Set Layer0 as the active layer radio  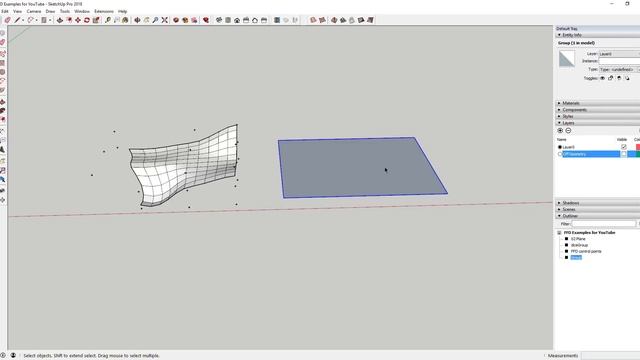click(560, 147)
